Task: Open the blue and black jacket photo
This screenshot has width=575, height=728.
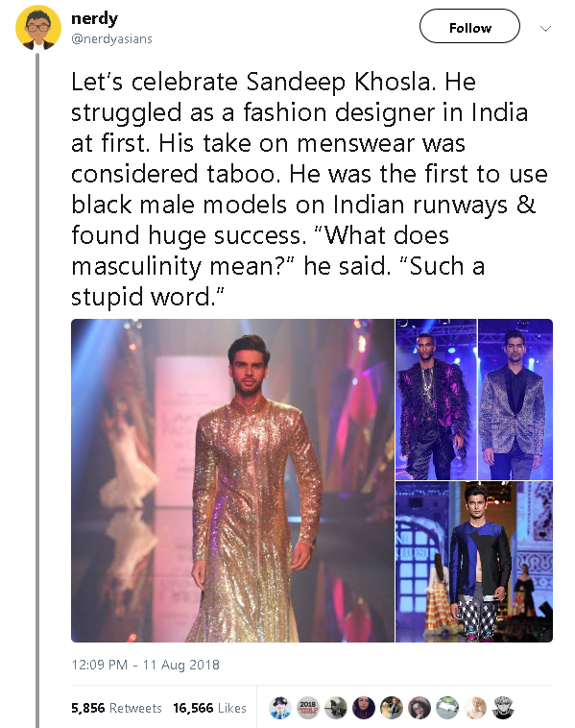Action: click(x=474, y=562)
